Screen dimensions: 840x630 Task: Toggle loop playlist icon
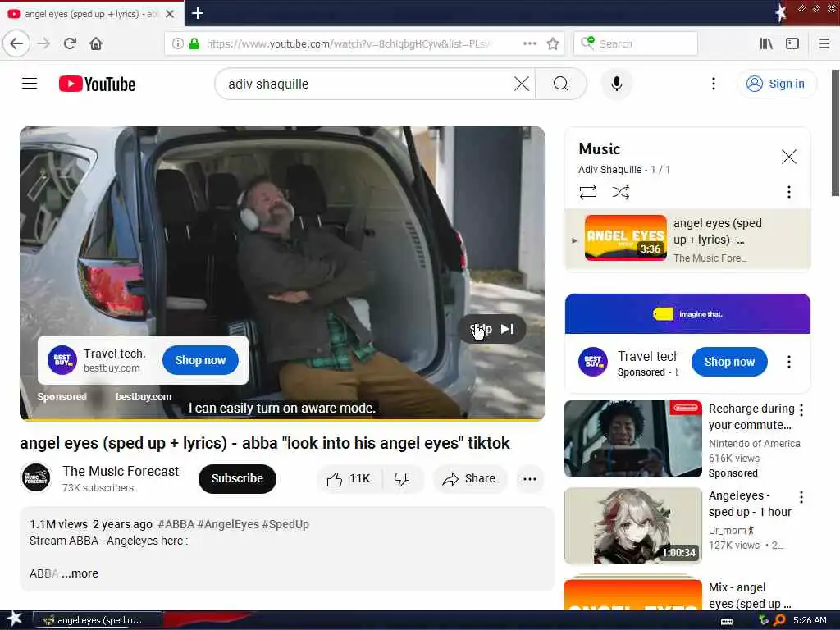pos(587,192)
